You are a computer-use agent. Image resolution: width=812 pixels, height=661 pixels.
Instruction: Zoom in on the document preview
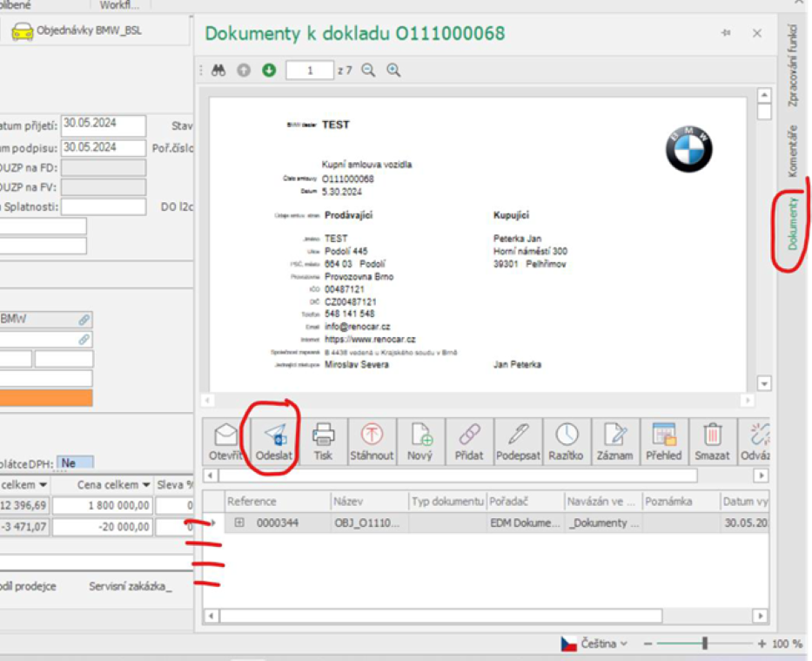[393, 71]
